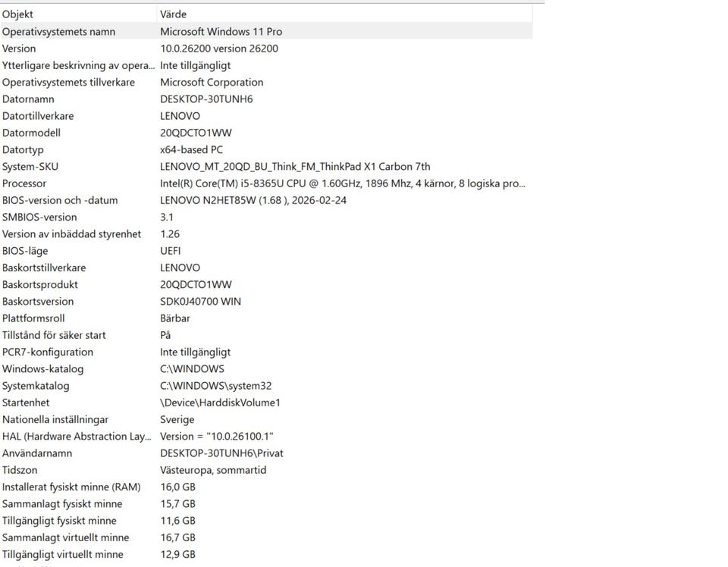Select the \Device\HarddiskVolume1 value
Viewport: 728px width, 567px height.
tap(220, 403)
